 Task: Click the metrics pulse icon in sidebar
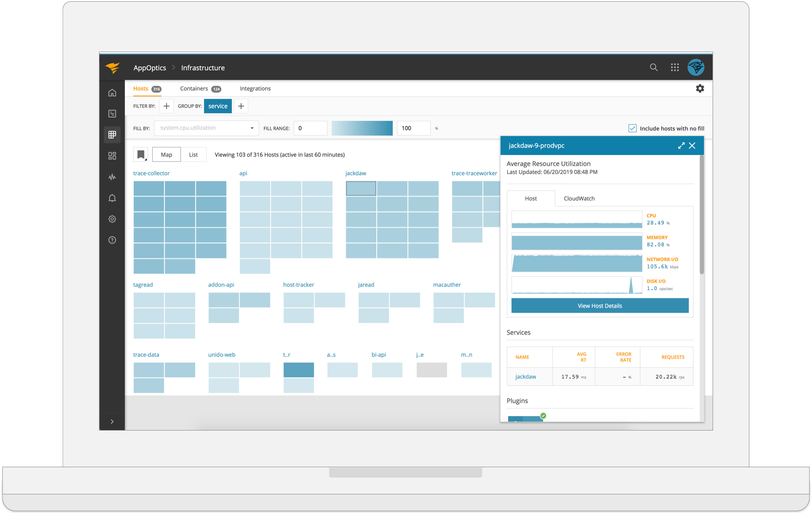click(x=112, y=177)
